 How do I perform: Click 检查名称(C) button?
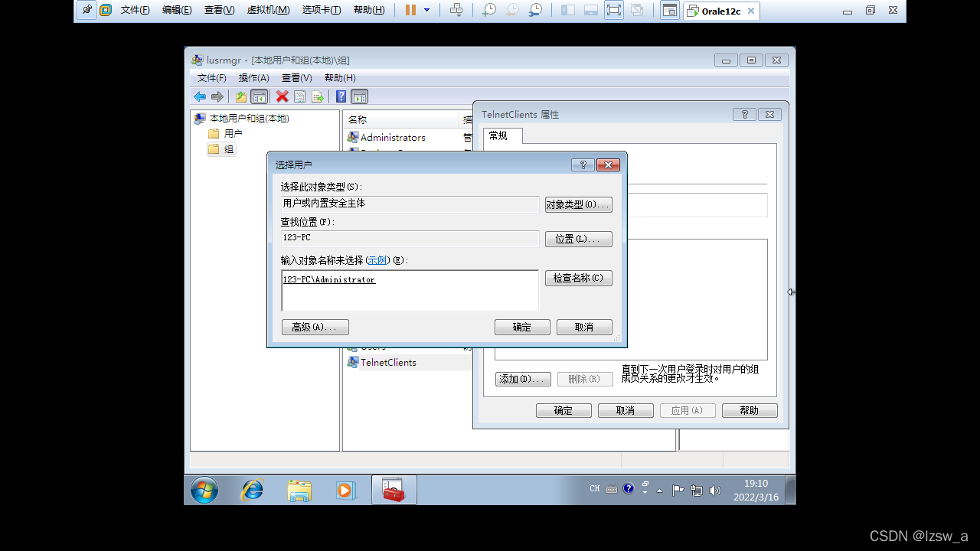tap(578, 278)
